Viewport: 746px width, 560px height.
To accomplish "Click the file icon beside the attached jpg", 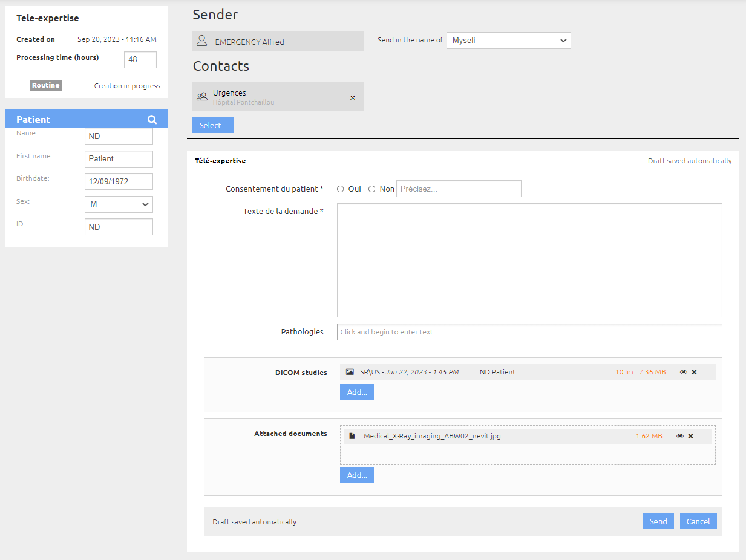I will point(352,436).
